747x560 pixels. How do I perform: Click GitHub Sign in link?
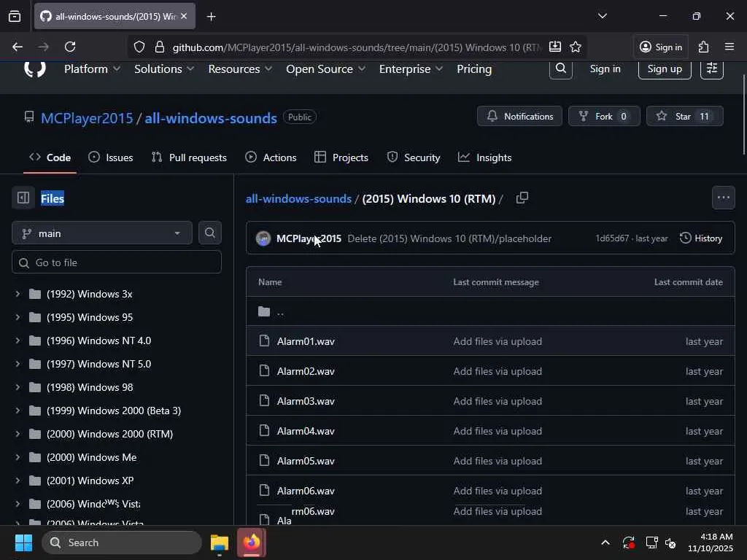605,69
